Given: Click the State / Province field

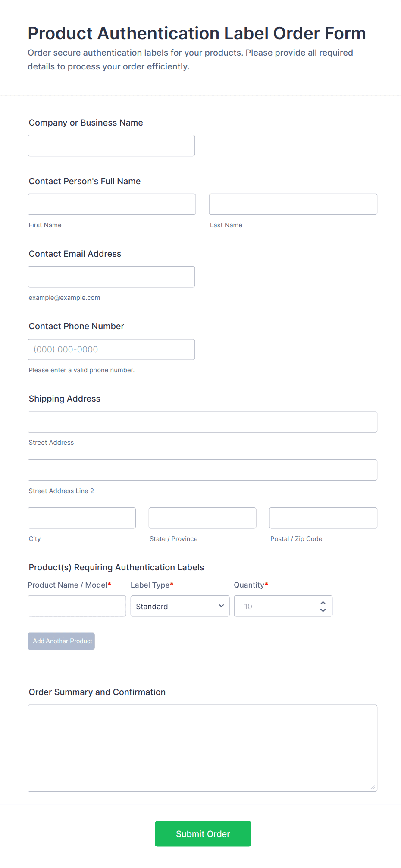Looking at the screenshot, I should click(202, 518).
